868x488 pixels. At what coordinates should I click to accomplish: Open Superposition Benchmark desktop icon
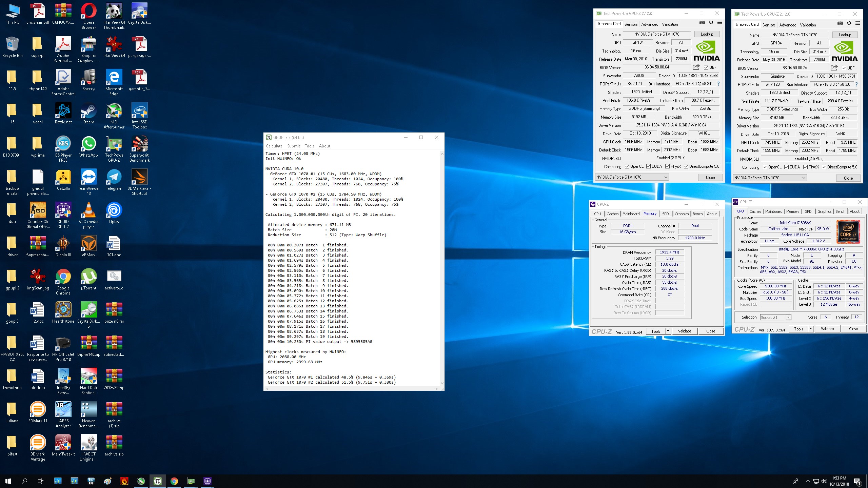click(x=139, y=149)
